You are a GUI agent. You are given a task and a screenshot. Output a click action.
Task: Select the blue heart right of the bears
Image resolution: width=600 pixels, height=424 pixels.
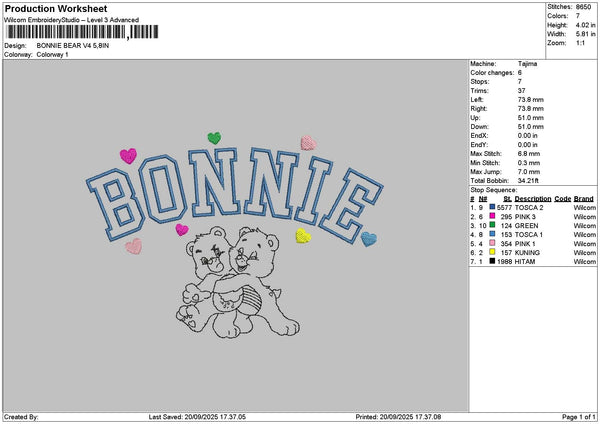[368, 238]
